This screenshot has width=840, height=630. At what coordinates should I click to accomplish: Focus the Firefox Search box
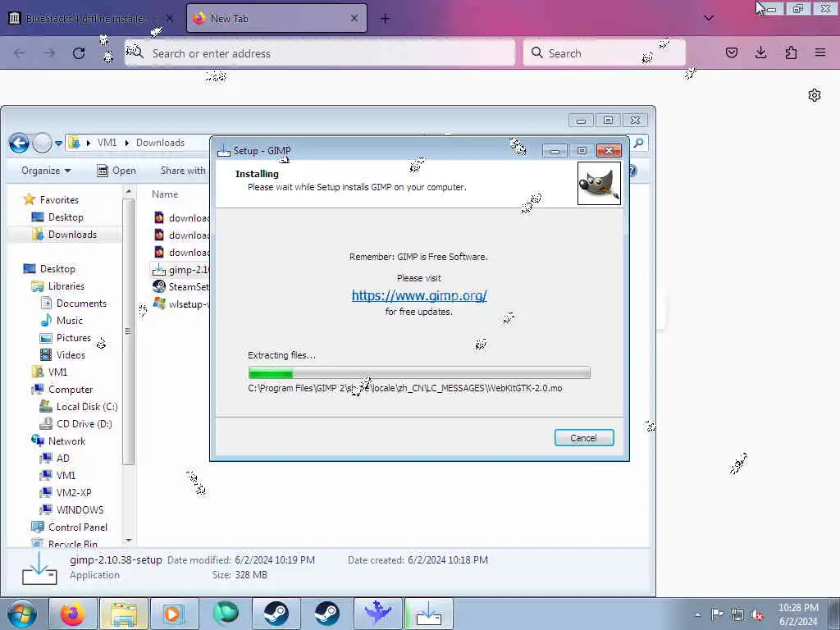point(605,53)
